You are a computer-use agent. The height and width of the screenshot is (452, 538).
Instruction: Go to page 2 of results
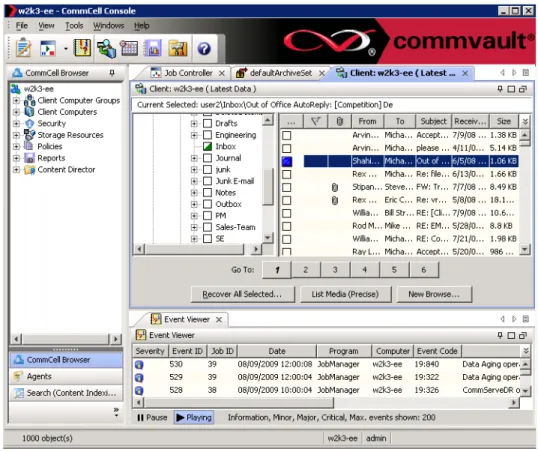[306, 270]
